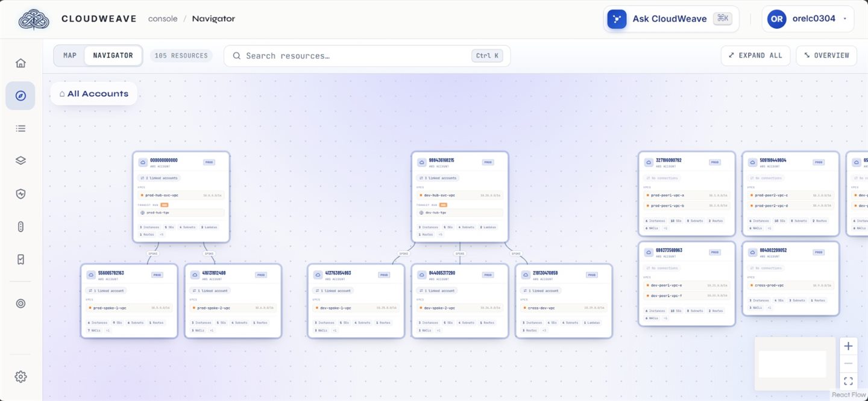Click cloud icon on account 327186090792
The height and width of the screenshot is (401, 868).
pos(648,163)
